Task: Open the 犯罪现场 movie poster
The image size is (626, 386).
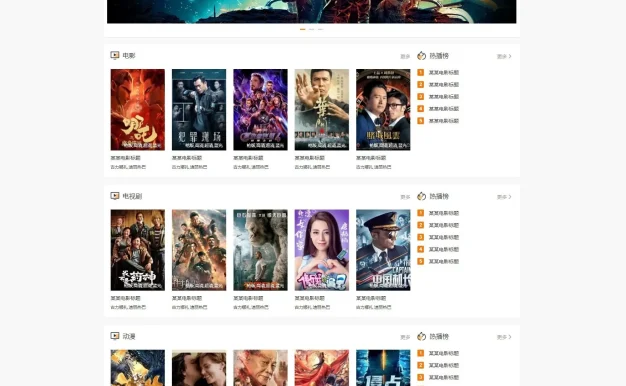Action: pyautogui.click(x=199, y=109)
